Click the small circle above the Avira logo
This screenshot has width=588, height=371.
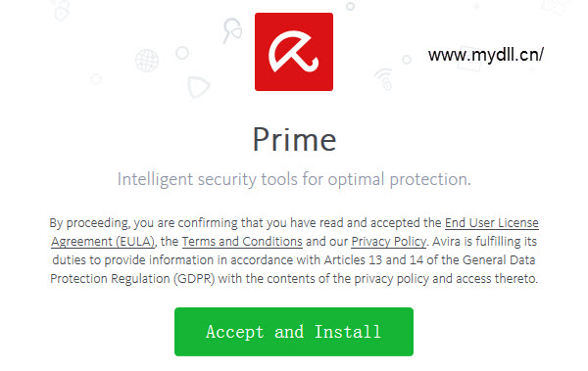(350, 6)
